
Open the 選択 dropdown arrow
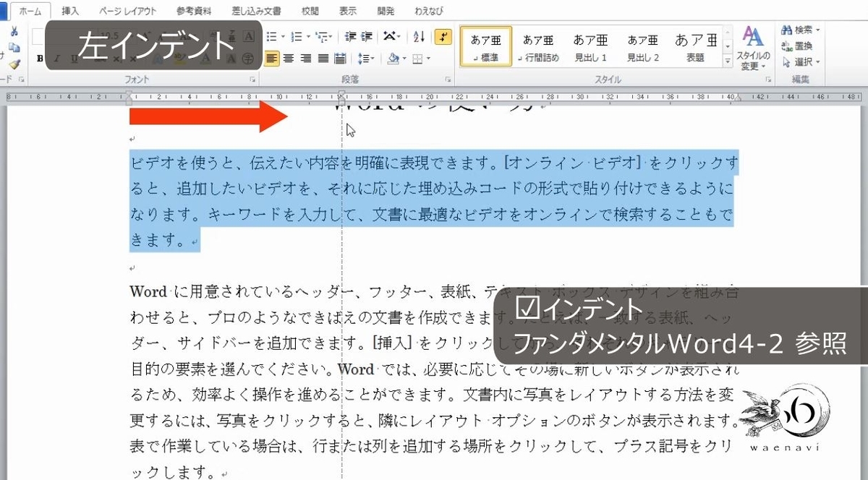tap(818, 61)
